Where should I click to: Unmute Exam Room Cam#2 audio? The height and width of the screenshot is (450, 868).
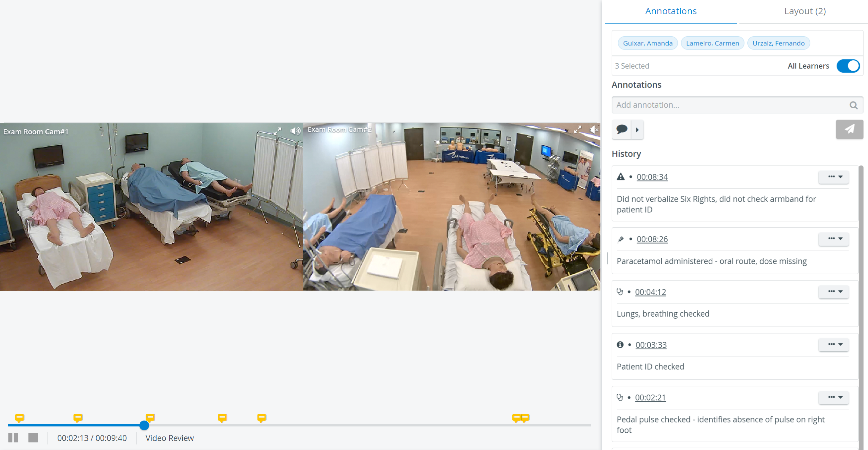[x=594, y=130]
